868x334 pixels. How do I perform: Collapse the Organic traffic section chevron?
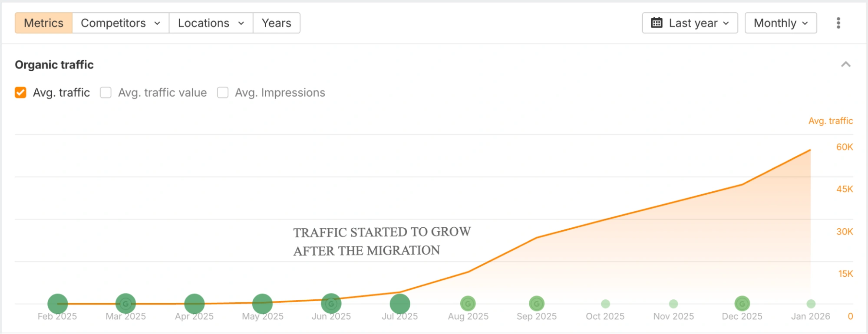coord(846,64)
